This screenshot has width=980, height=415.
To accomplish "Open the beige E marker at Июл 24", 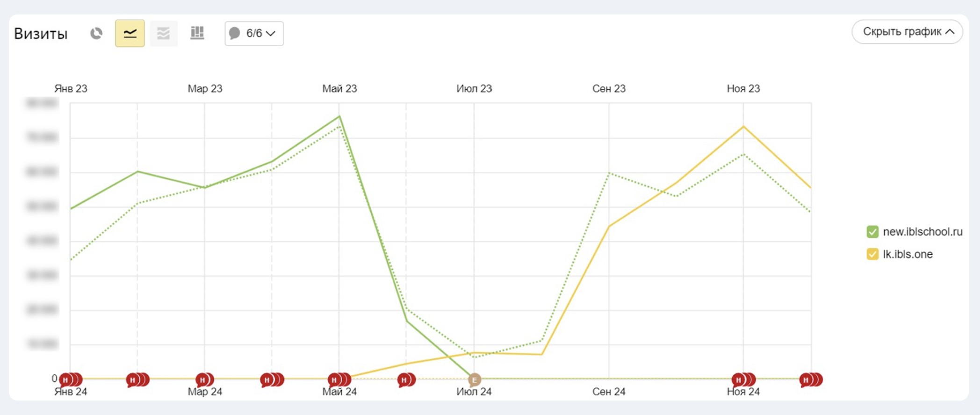I will pos(474,379).
